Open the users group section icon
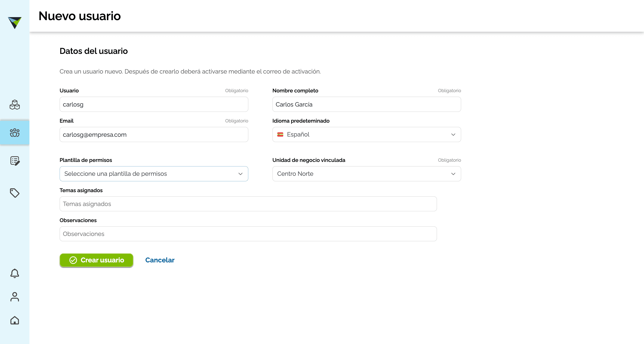Image resolution: width=644 pixels, height=344 pixels. pyautogui.click(x=15, y=132)
